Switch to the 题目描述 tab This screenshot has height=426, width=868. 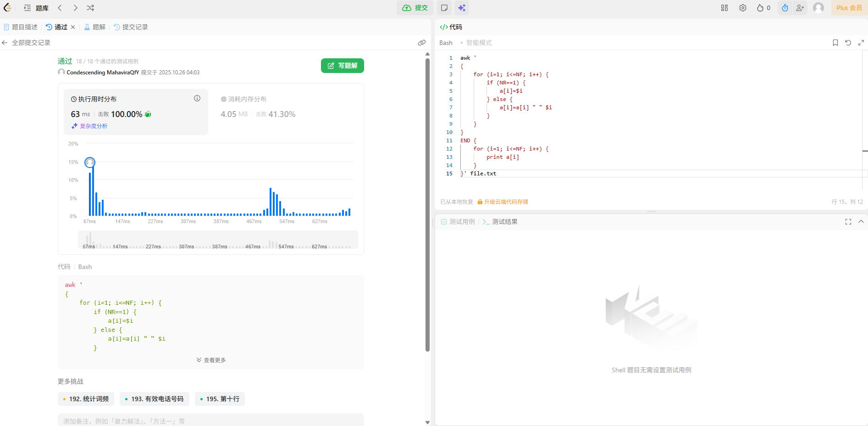tap(21, 27)
